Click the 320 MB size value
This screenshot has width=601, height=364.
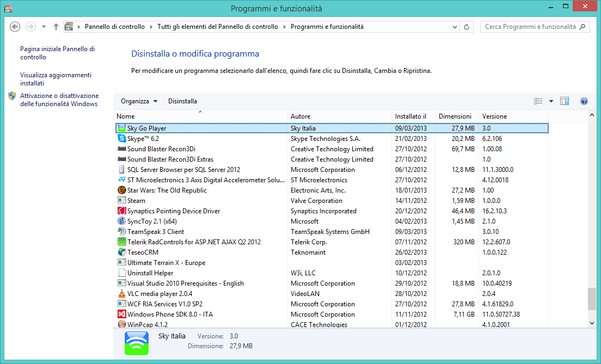coord(464,242)
